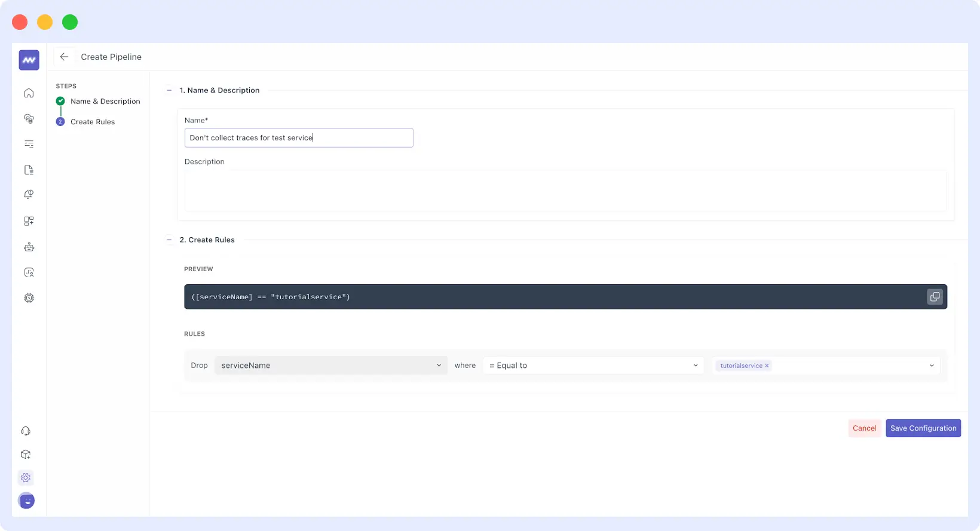Image resolution: width=980 pixels, height=531 pixels.
Task: Focus the pipeline Name input field
Action: [x=299, y=138]
